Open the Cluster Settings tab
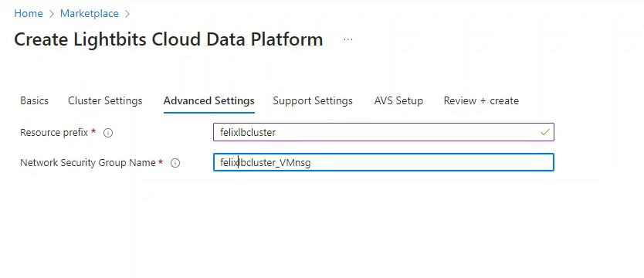This screenshot has width=644, height=278. [x=105, y=100]
